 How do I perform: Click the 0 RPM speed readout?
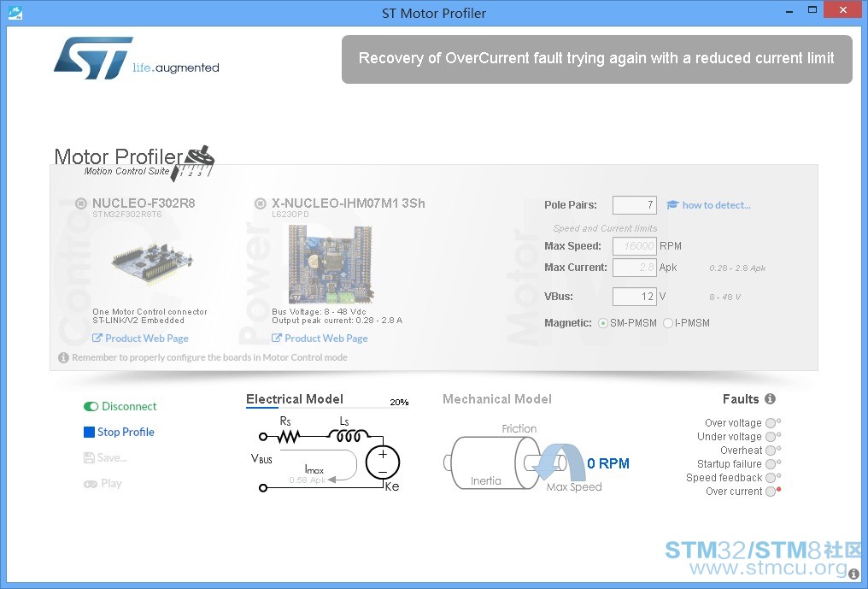coord(607,464)
